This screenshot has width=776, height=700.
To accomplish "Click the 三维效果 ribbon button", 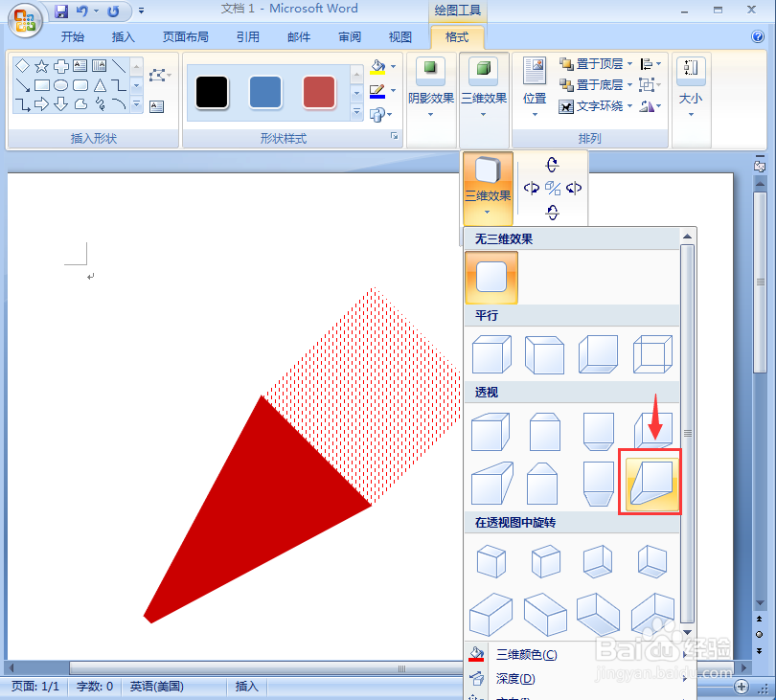I will coord(484,88).
